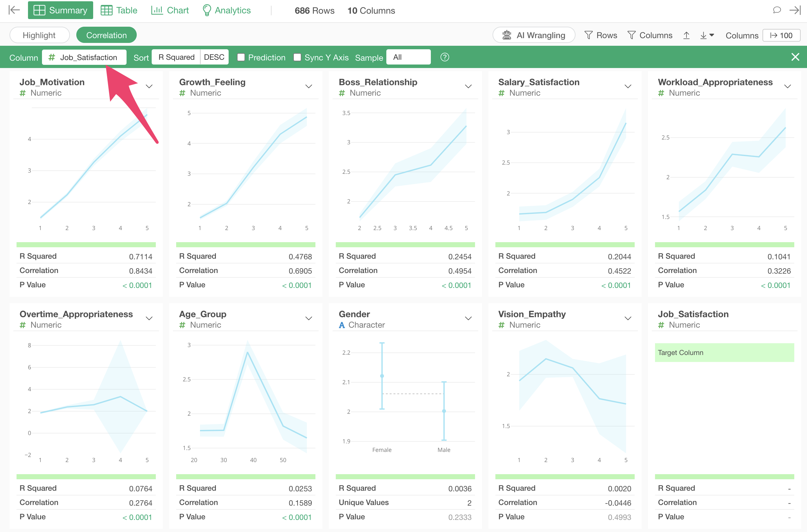Switch to the Analytics view
The height and width of the screenshot is (532, 807).
[x=226, y=10]
